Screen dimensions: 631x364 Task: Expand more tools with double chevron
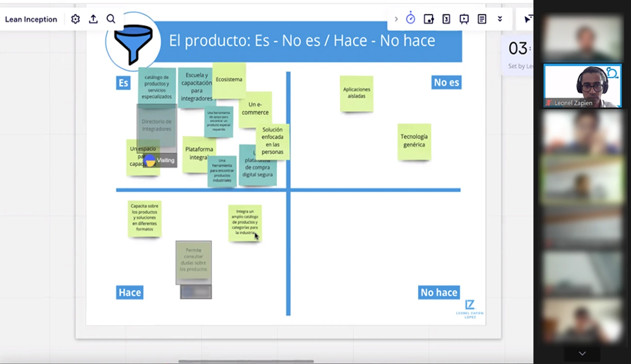[499, 19]
